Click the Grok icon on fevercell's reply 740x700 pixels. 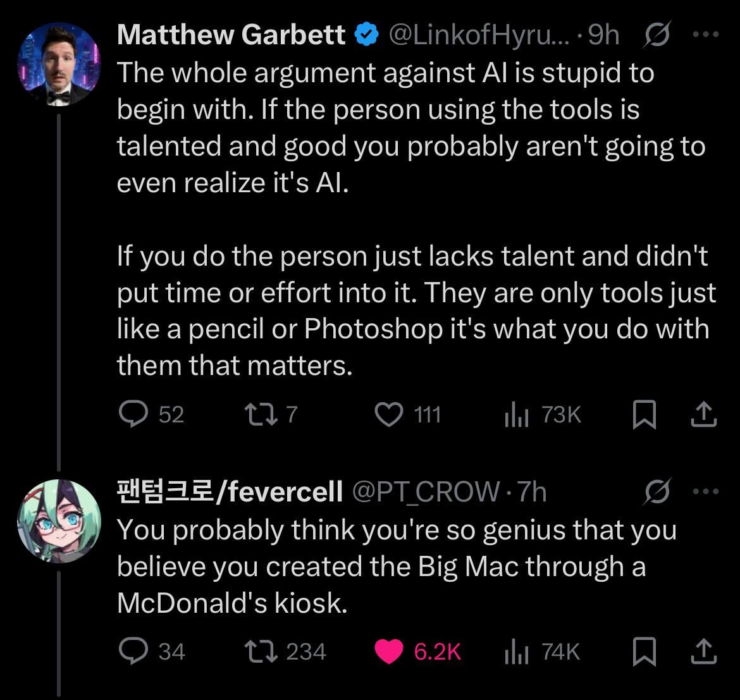tap(656, 493)
